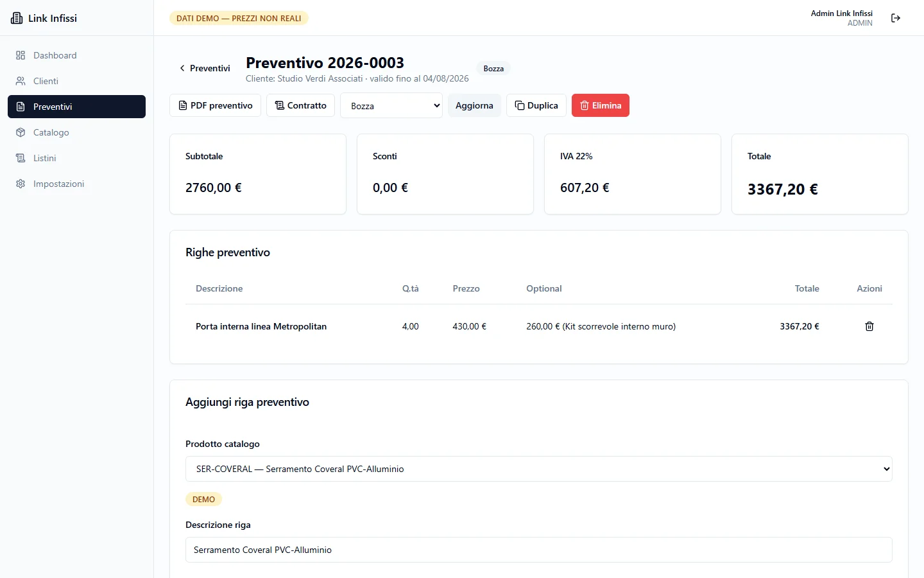Click the 260,00 € Kit scorrevole optional cell

point(601,326)
